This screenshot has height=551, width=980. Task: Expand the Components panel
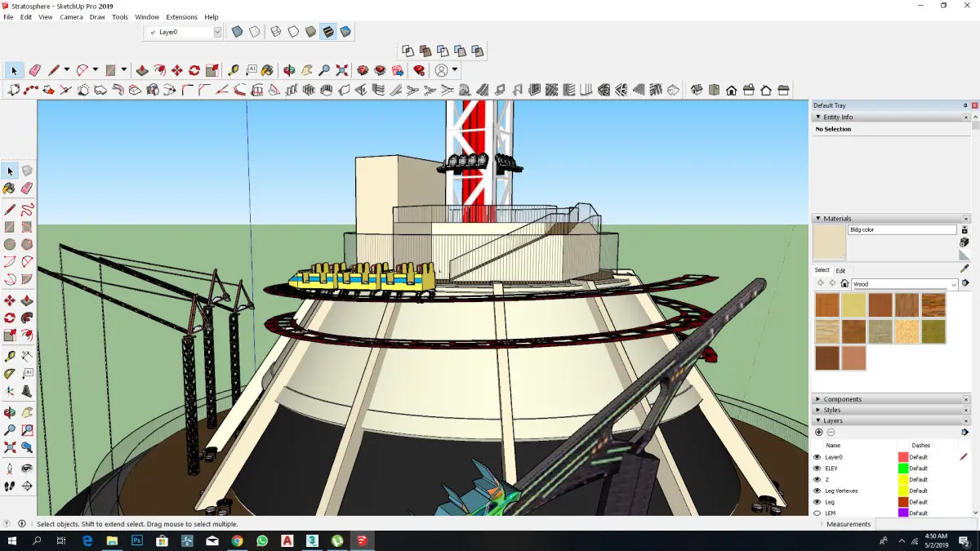[890, 399]
